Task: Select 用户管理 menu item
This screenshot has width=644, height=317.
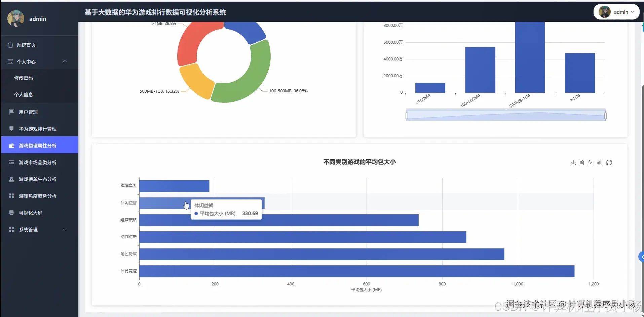Action: [40, 112]
